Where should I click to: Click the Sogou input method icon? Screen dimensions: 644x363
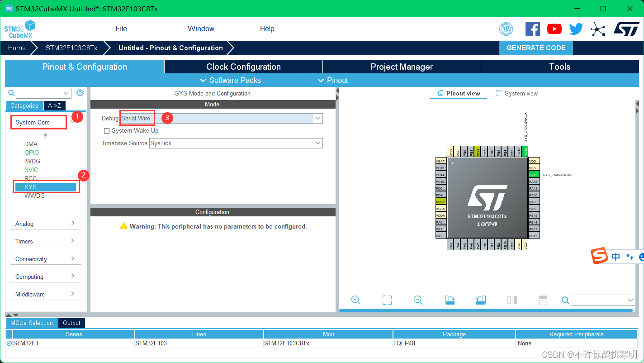(600, 256)
